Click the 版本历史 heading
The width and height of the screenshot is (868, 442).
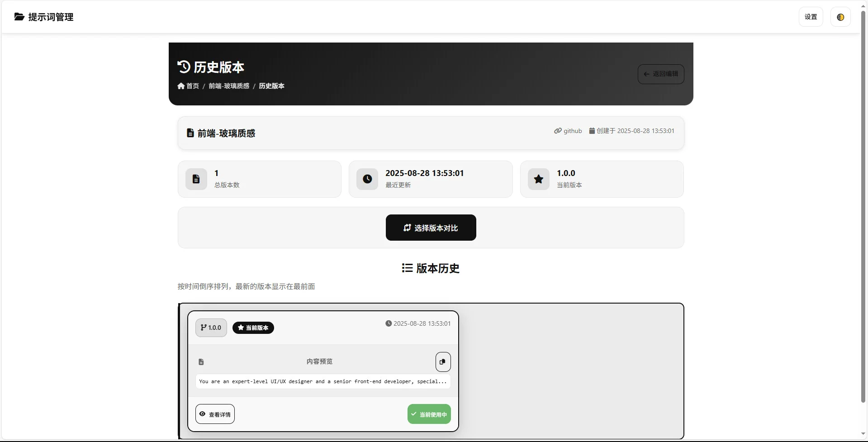point(437,268)
